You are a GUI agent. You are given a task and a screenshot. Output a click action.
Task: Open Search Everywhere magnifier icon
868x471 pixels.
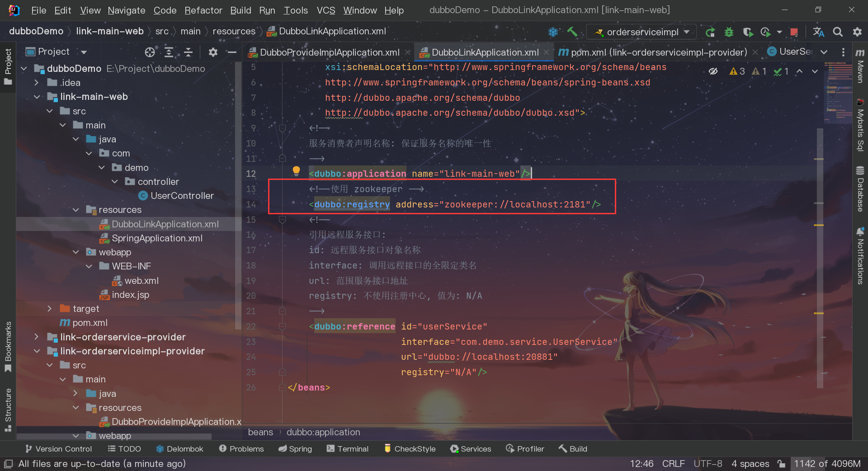click(x=838, y=32)
